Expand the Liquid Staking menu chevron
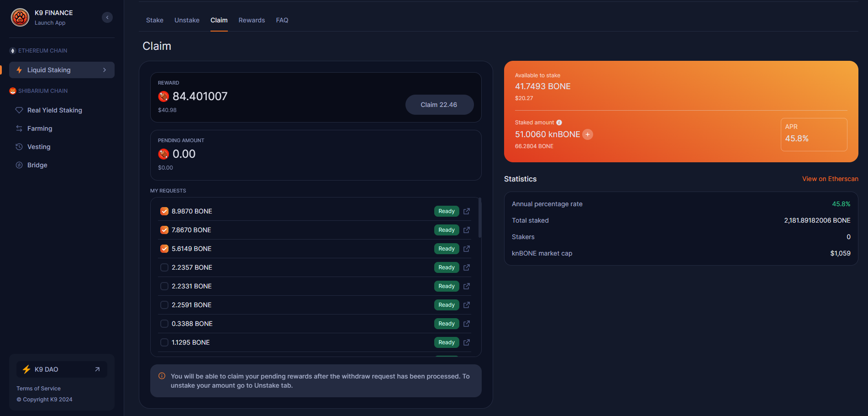 105,70
